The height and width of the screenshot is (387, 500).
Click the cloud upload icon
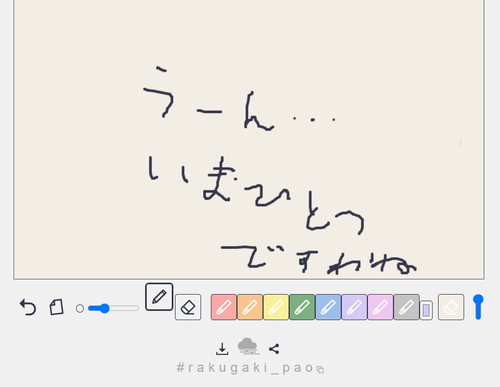[248, 346]
